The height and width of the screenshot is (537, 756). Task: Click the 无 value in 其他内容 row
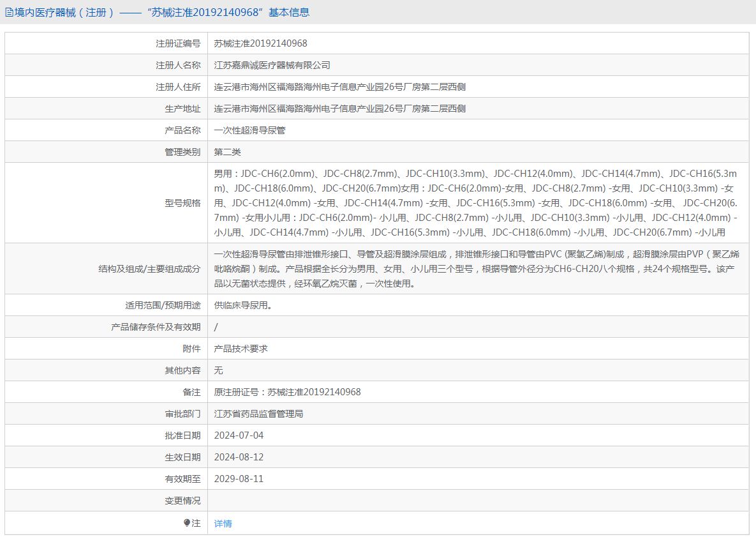218,370
